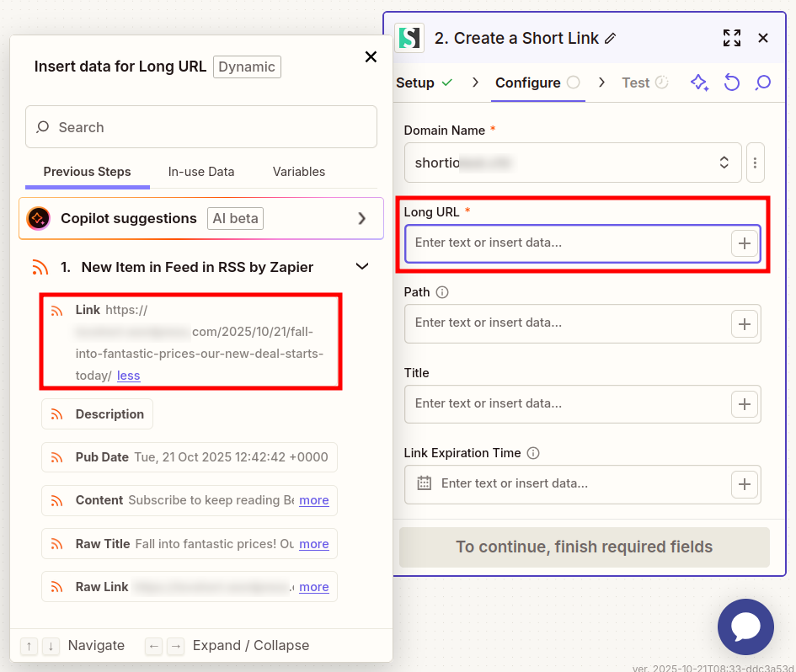Select the Pub Date data item
Viewport: 796px width, 672px height.
[189, 457]
